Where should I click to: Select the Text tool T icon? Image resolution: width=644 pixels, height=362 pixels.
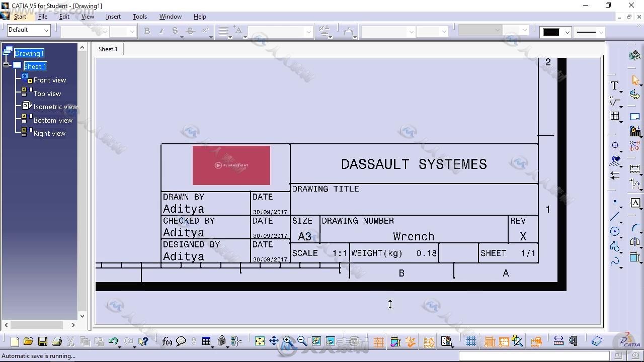[x=614, y=86]
